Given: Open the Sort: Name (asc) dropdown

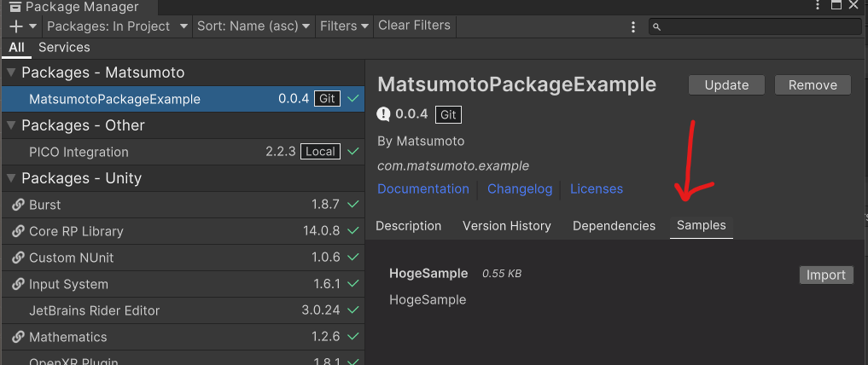Looking at the screenshot, I should (x=253, y=26).
